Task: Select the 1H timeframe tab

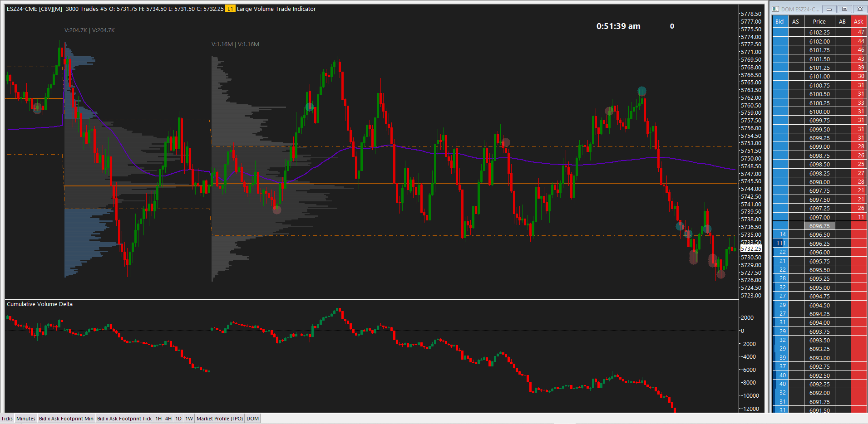Action: 158,418
